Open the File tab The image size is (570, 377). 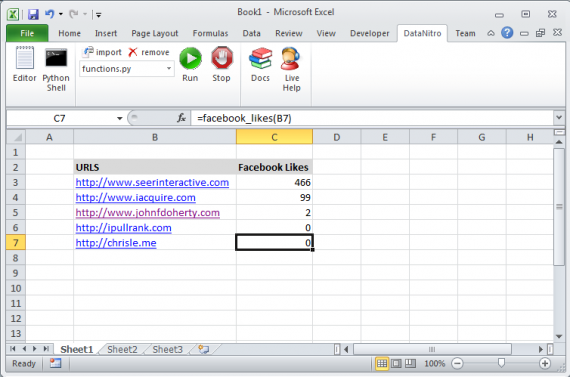point(27,33)
